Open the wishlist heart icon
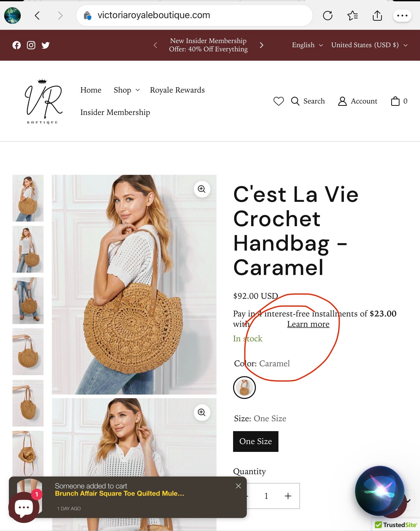This screenshot has height=531, width=420. (x=279, y=101)
